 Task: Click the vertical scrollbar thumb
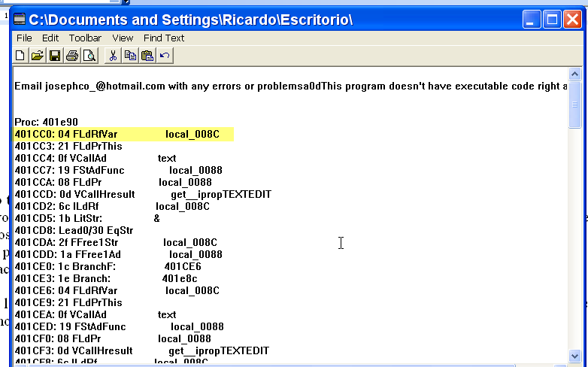point(574,105)
